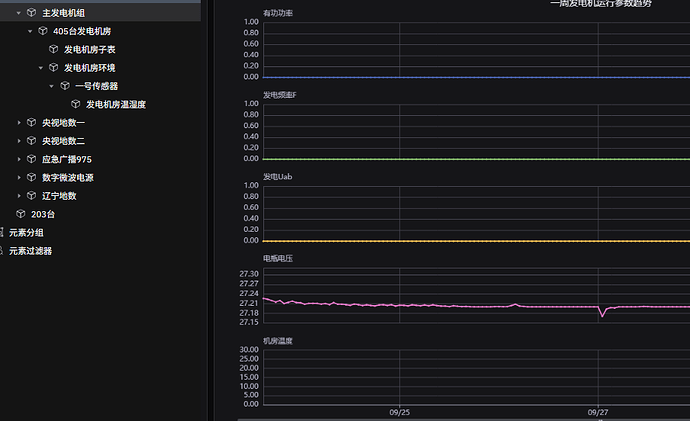The width and height of the screenshot is (690, 421).
Task: Collapse the 主发电机组 tree node
Action: [18, 13]
